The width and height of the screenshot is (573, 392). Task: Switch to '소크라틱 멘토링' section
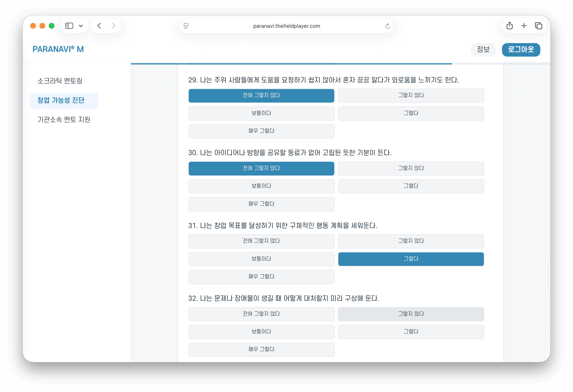point(60,81)
